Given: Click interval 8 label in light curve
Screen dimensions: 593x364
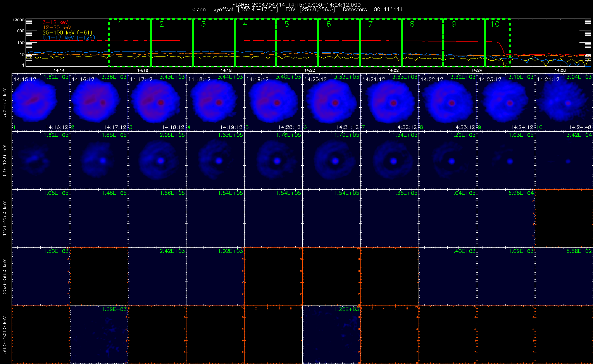Looking at the screenshot, I should tap(412, 24).
